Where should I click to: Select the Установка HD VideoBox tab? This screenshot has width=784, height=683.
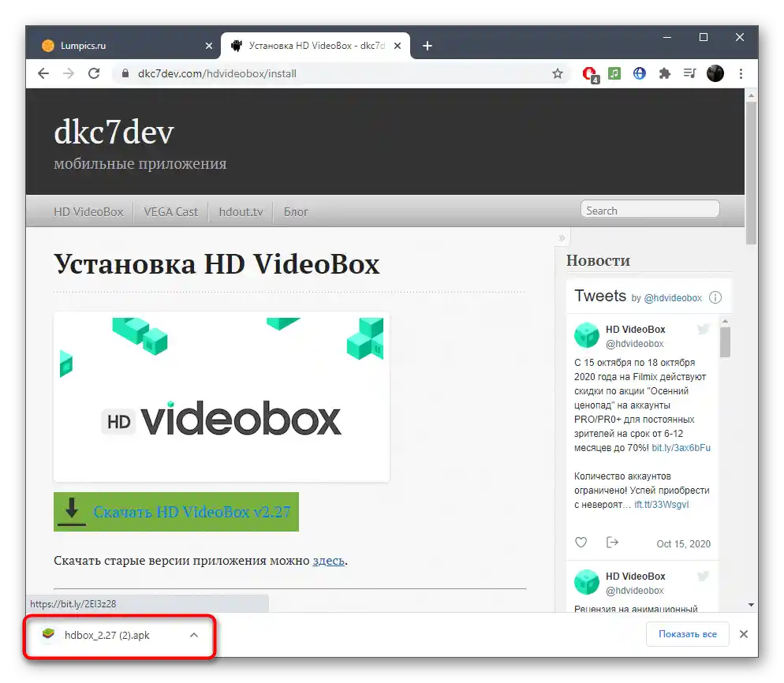(316, 46)
